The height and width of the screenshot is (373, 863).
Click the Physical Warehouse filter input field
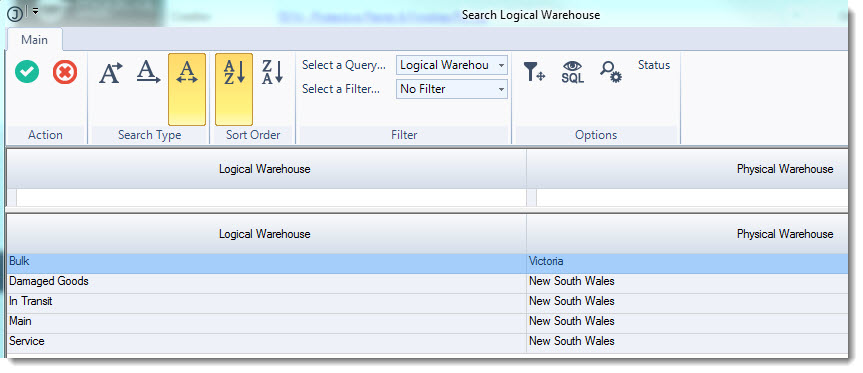[692, 198]
